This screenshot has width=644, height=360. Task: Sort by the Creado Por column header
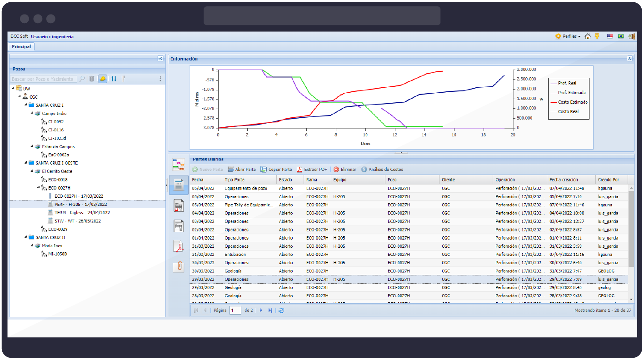tap(611, 180)
